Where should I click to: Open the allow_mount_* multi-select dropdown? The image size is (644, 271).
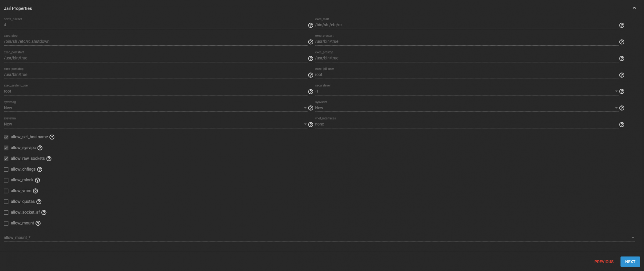(x=319, y=237)
